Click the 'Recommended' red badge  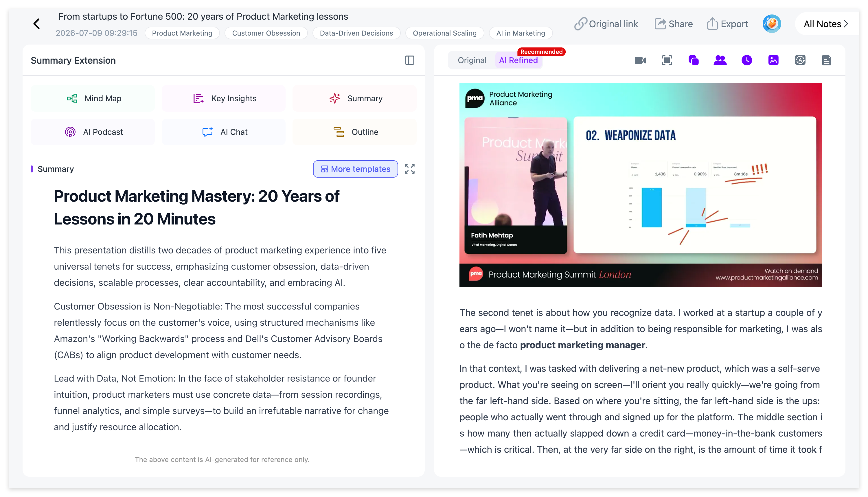coord(541,52)
